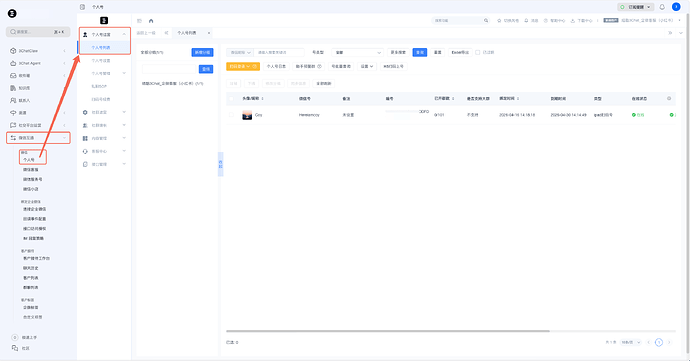
Task: Open the orange scan-login dropdown button
Action: (x=243, y=66)
